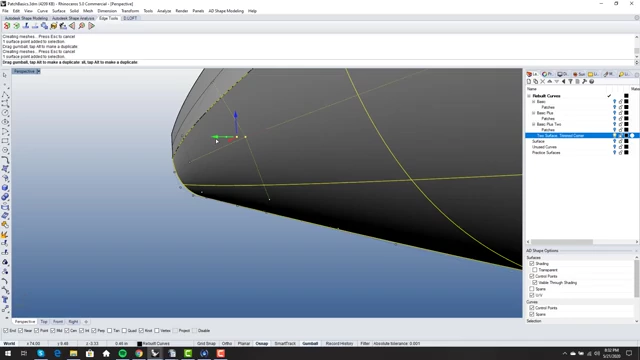Image resolution: width=640 pixels, height=360 pixels.
Task: Open the Surface menu
Action: tap(58, 11)
